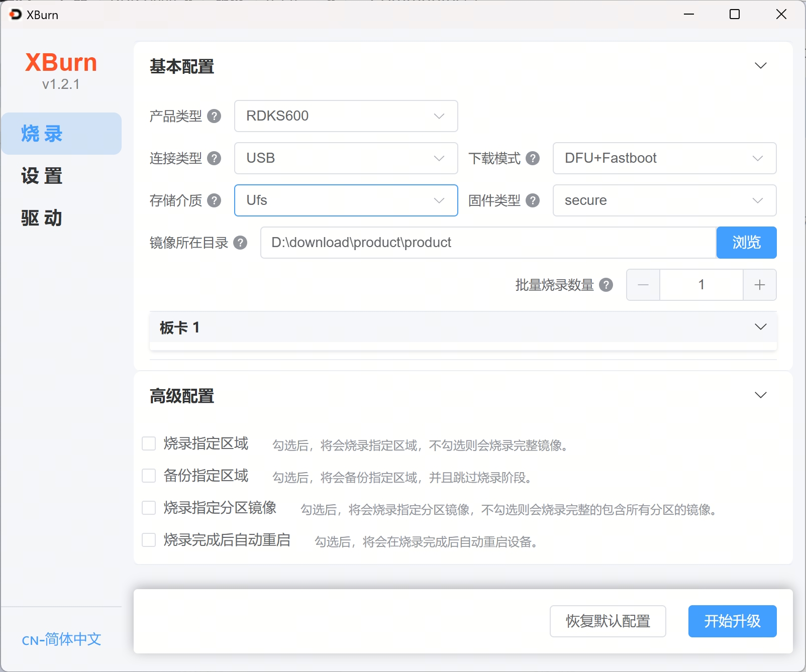Click help icon next to 下载模式
This screenshot has width=806, height=672.
[x=533, y=158]
